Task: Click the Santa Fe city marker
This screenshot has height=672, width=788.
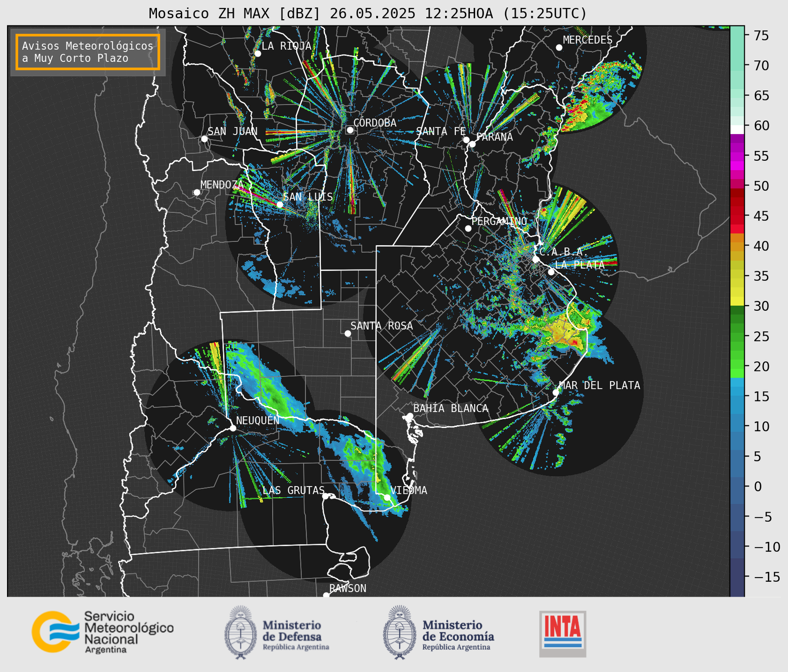Action: click(466, 140)
